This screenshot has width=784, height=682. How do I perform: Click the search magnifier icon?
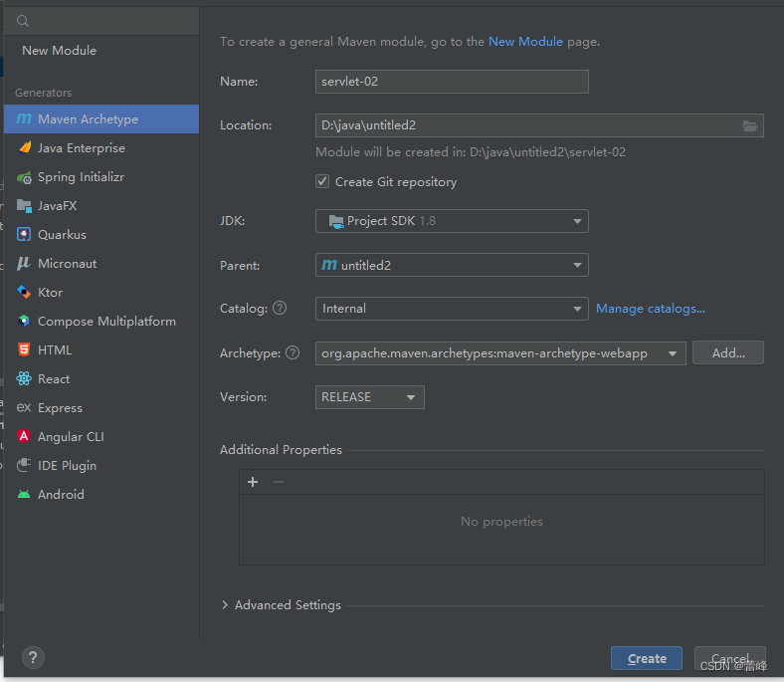point(23,21)
